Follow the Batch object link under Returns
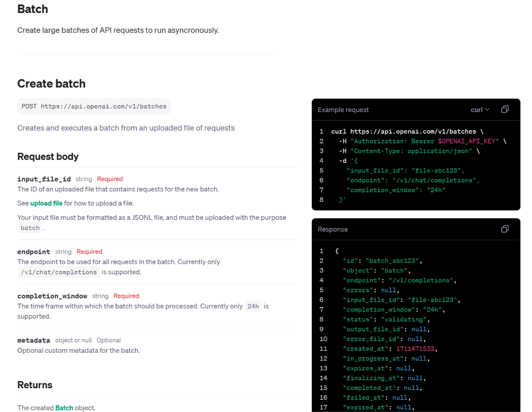This screenshot has height=412, width=532. (64, 408)
